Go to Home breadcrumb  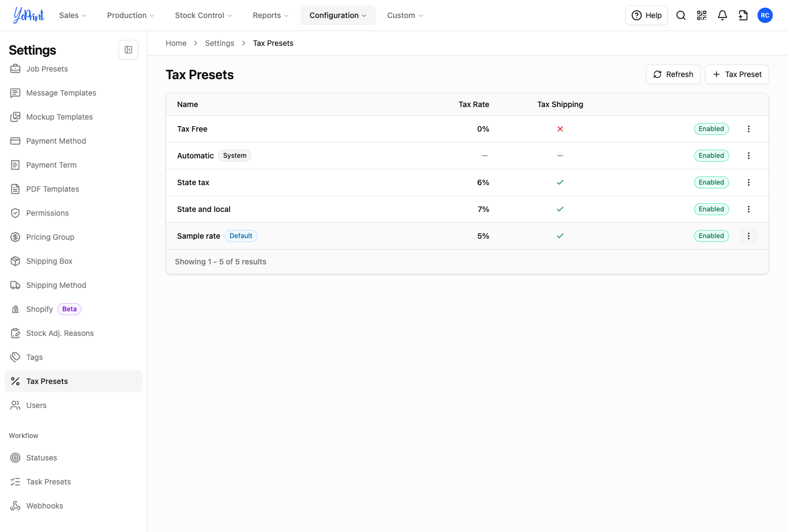click(x=176, y=43)
